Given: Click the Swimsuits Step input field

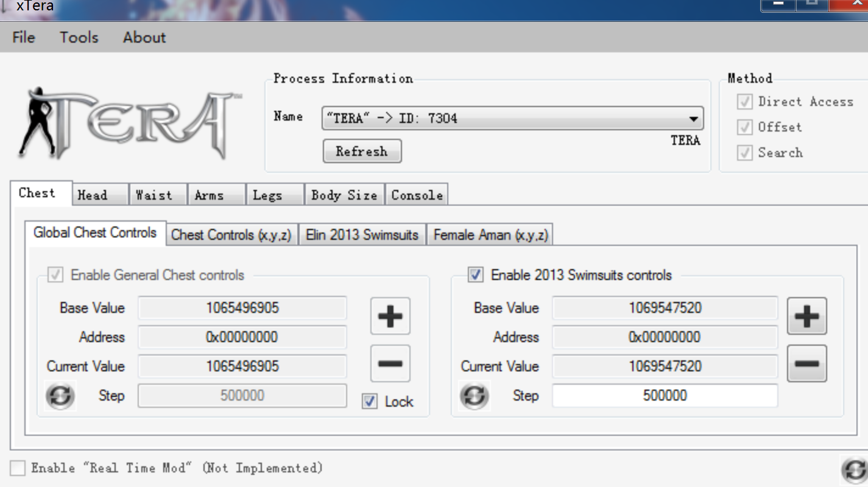Looking at the screenshot, I should [665, 396].
